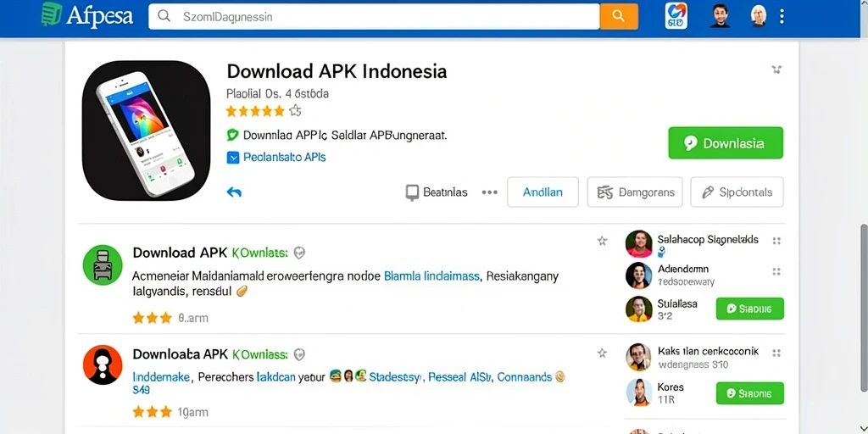The height and width of the screenshot is (434, 868).
Task: Click the Download APK Indonesia title
Action: pyautogui.click(x=337, y=71)
